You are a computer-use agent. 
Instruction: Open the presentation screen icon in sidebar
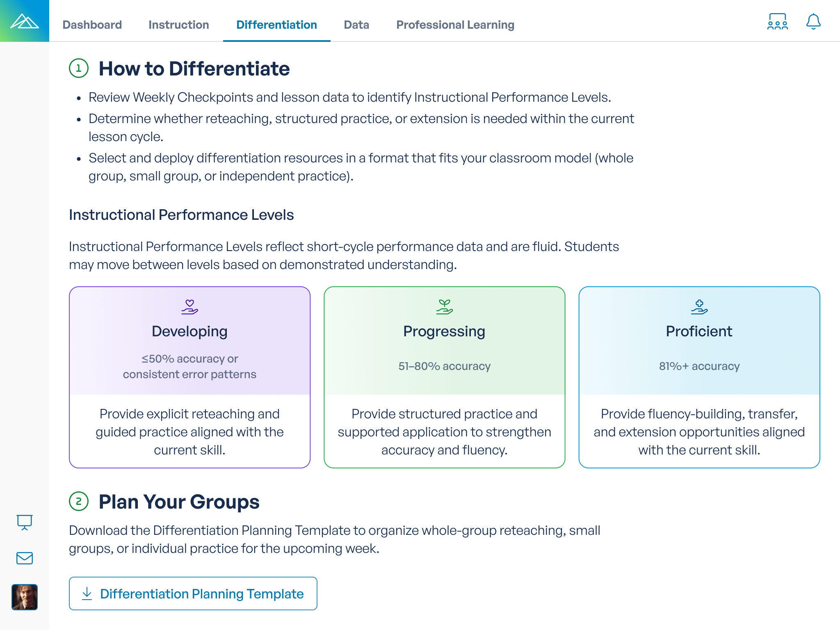click(25, 523)
